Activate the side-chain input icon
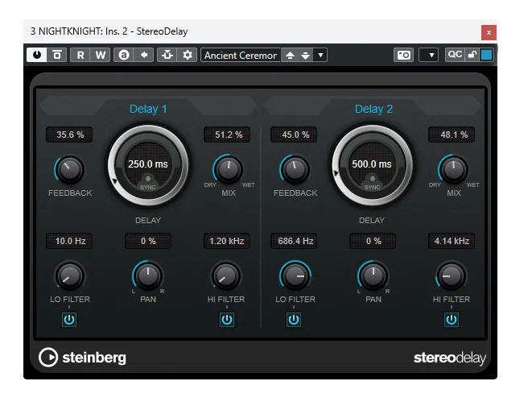Image resolution: width=532 pixels, height=406 pixels. pos(167,55)
